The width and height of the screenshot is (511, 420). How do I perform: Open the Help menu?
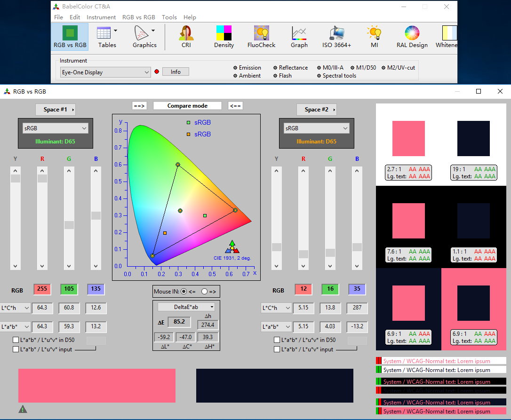tap(190, 17)
